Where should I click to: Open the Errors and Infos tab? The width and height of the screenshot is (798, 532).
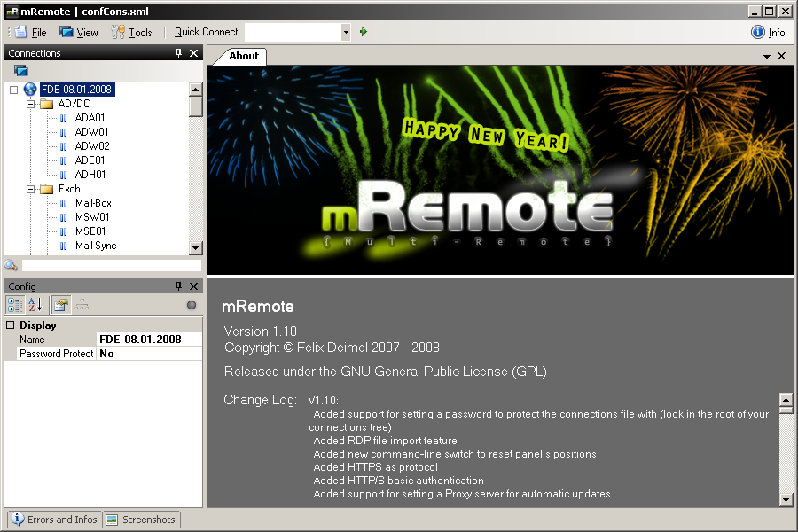(x=54, y=520)
